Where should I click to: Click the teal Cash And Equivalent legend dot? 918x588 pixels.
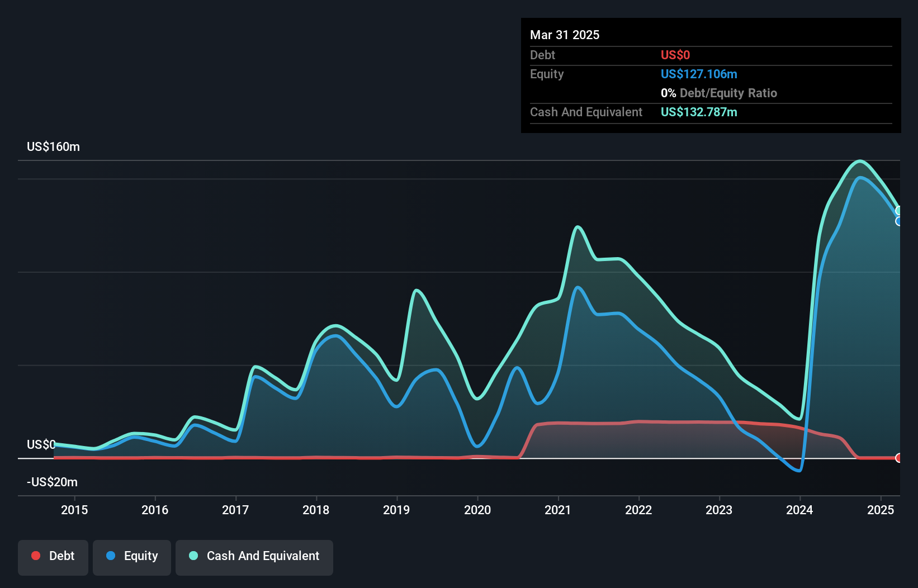point(193,556)
